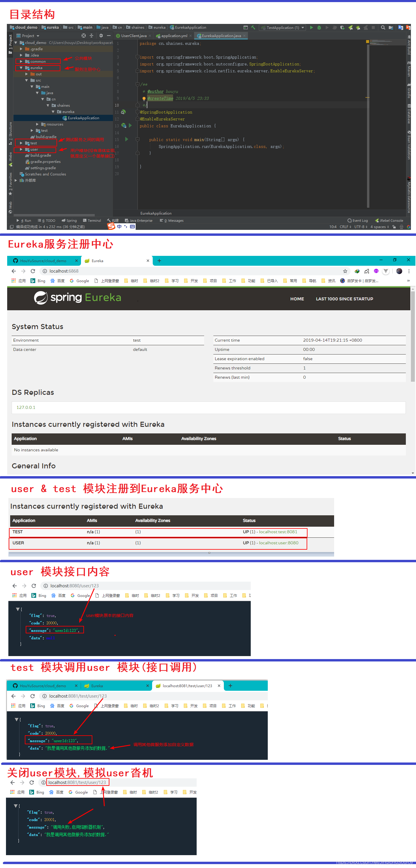The height and width of the screenshot is (868, 416).
Task: Click the Collapse All icon in Project panel
Action: pyautogui.click(x=91, y=36)
